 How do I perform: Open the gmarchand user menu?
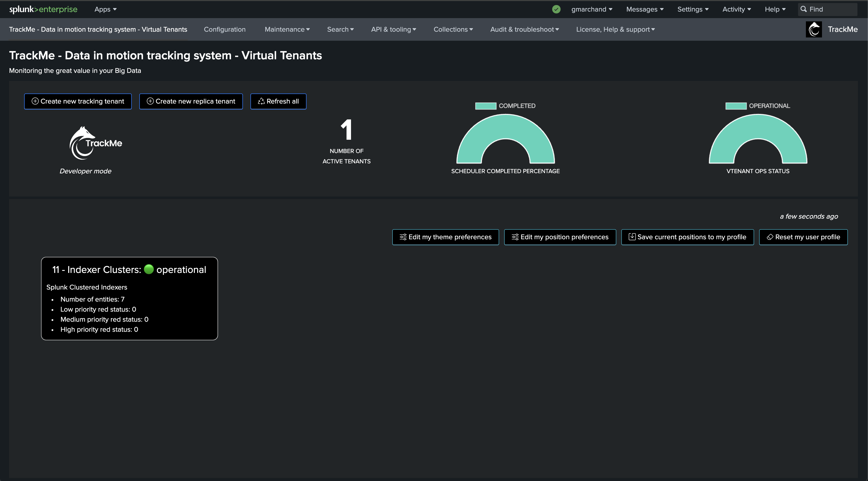tap(592, 9)
